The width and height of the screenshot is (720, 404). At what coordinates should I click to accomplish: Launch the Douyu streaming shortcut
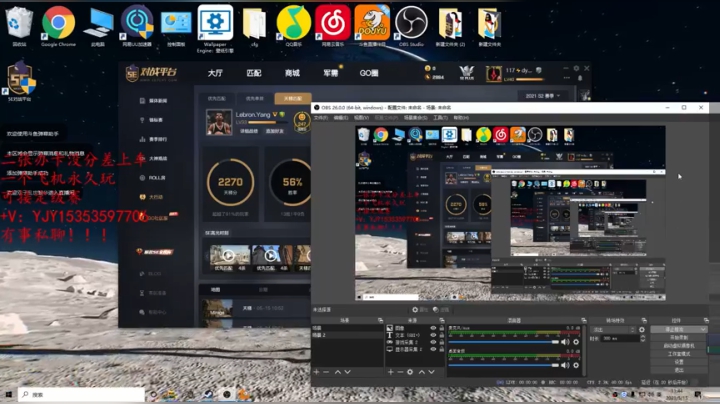point(372,25)
